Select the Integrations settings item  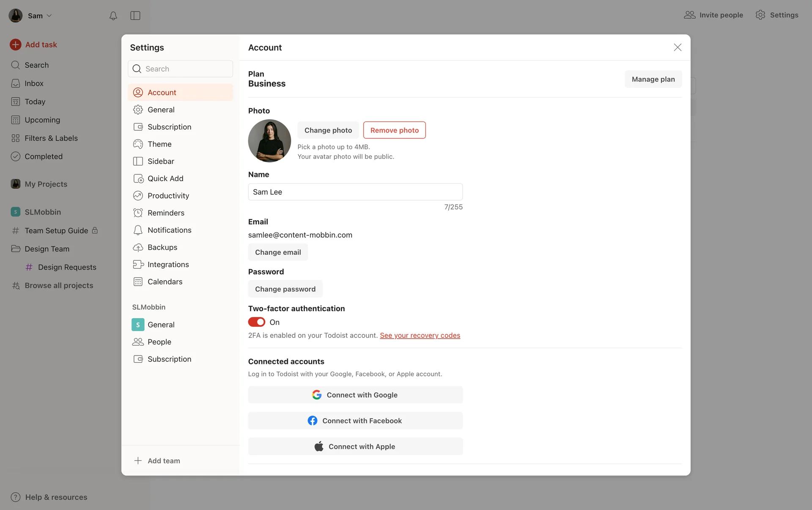click(168, 265)
